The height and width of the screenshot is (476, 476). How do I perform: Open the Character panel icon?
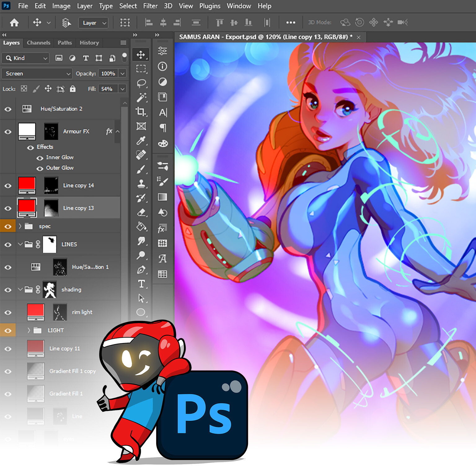pyautogui.click(x=163, y=112)
